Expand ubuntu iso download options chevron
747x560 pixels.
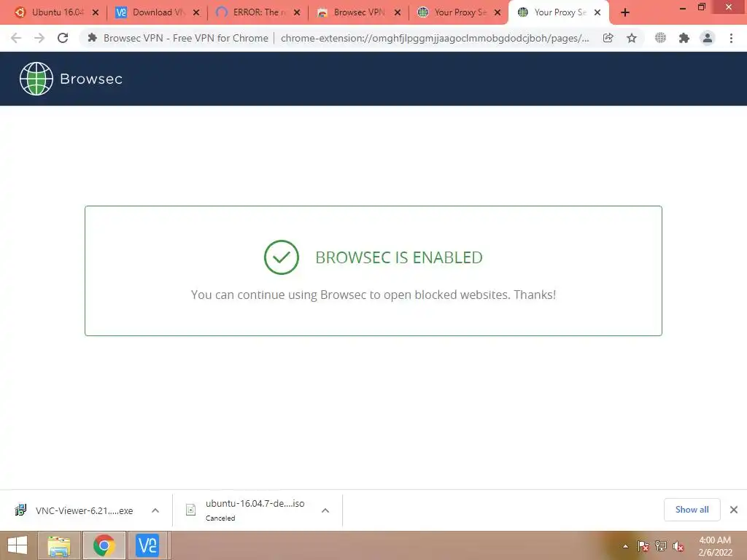coord(325,510)
